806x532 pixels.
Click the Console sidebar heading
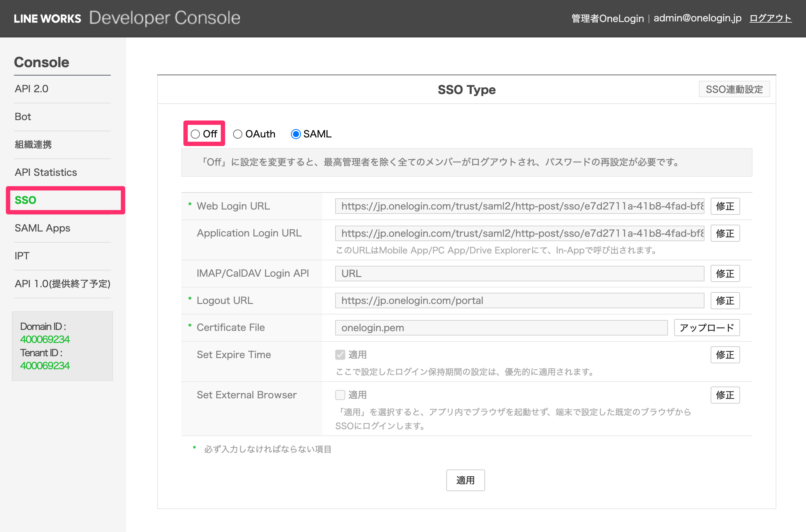pyautogui.click(x=41, y=62)
